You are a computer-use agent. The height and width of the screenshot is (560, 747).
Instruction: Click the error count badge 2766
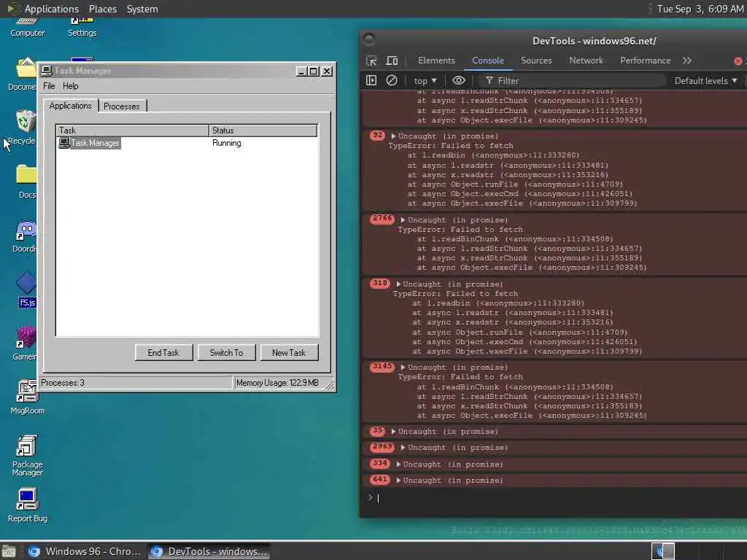click(382, 219)
